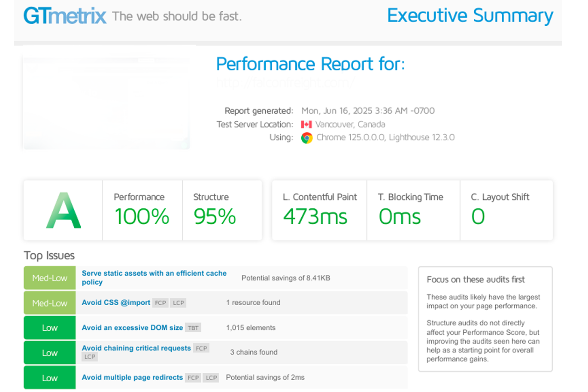The height and width of the screenshot is (392, 588).
Task: Expand the Avoid chaining critical requests audit
Action: pos(135,348)
